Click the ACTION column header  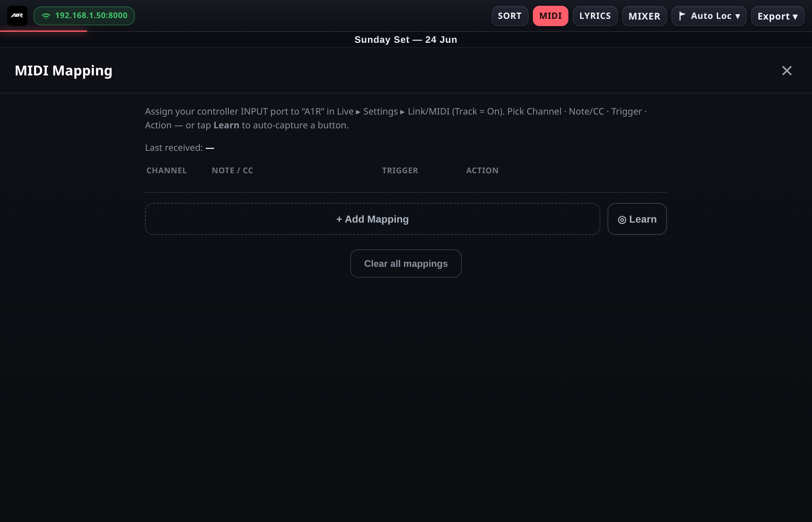482,170
